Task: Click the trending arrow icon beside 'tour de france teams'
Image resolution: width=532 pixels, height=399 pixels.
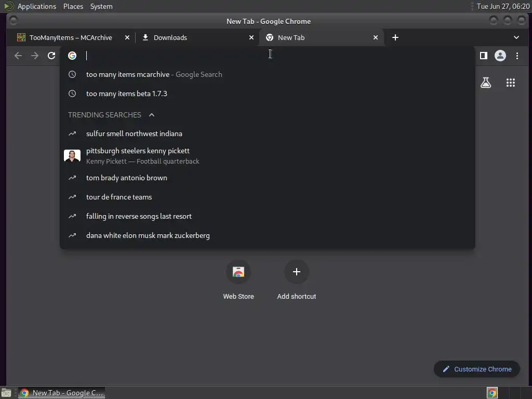Action: (x=72, y=197)
